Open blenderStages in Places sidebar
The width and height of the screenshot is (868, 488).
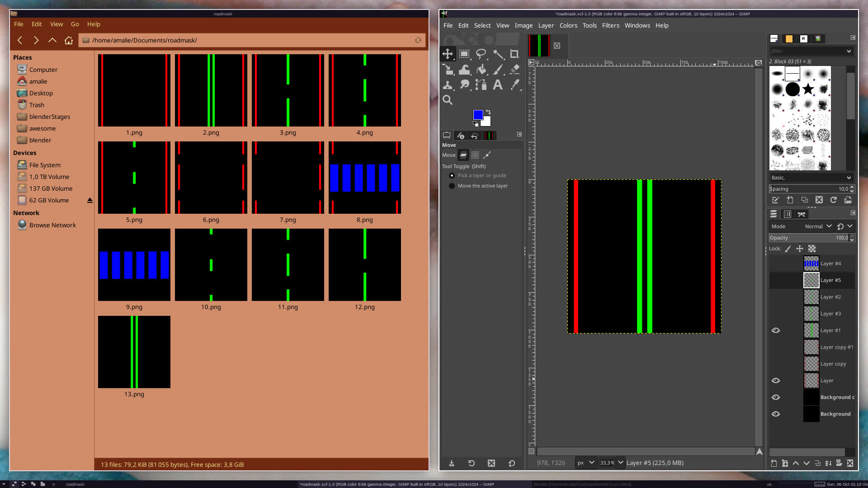point(49,117)
